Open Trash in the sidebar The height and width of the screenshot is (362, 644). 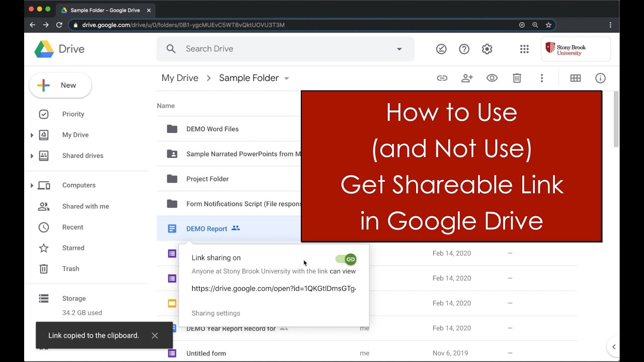click(x=70, y=268)
